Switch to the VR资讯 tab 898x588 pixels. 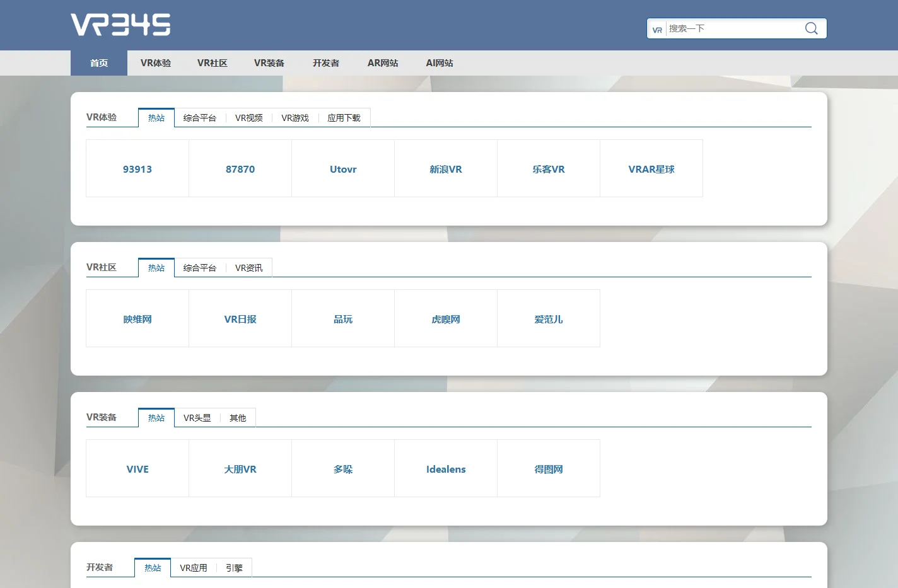tap(249, 268)
